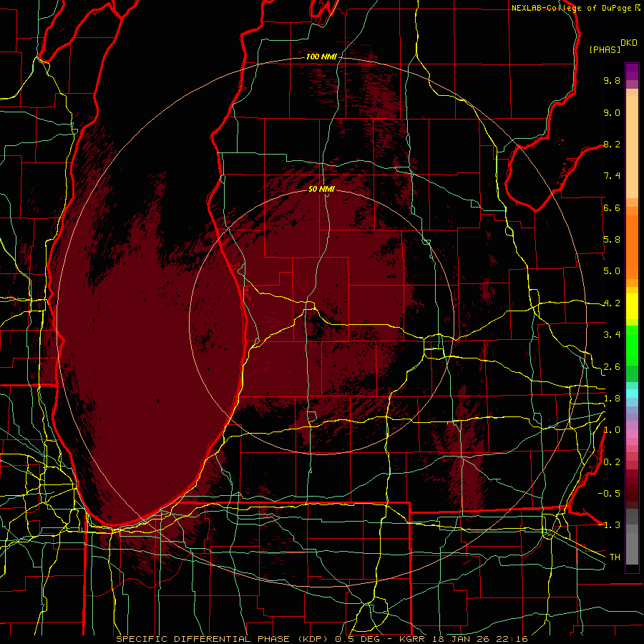Click the KGRR station identifier in the caption
Image resolution: width=644 pixels, height=644 pixels.
[414, 639]
